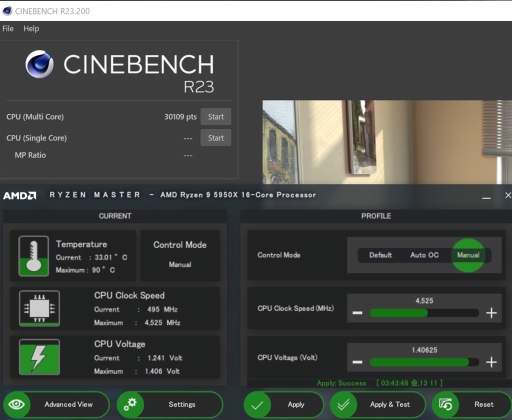Open the File menu
The image size is (512, 420).
click(x=8, y=28)
